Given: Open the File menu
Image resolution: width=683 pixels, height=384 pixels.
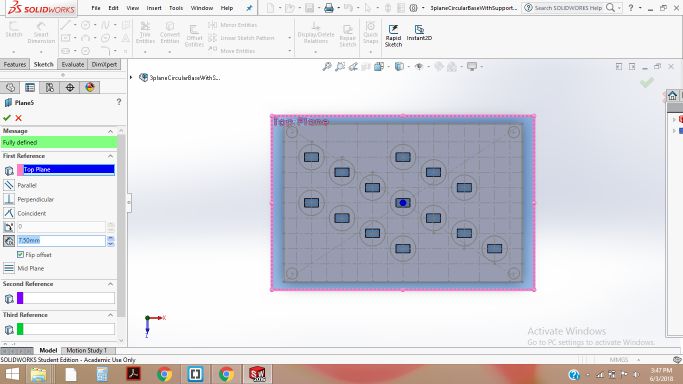Looking at the screenshot, I should pyautogui.click(x=96, y=8).
